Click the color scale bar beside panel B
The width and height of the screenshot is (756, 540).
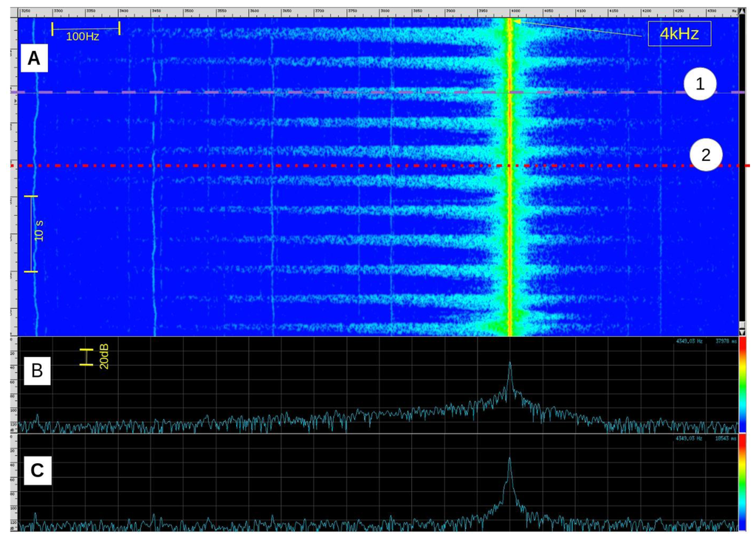click(x=743, y=385)
